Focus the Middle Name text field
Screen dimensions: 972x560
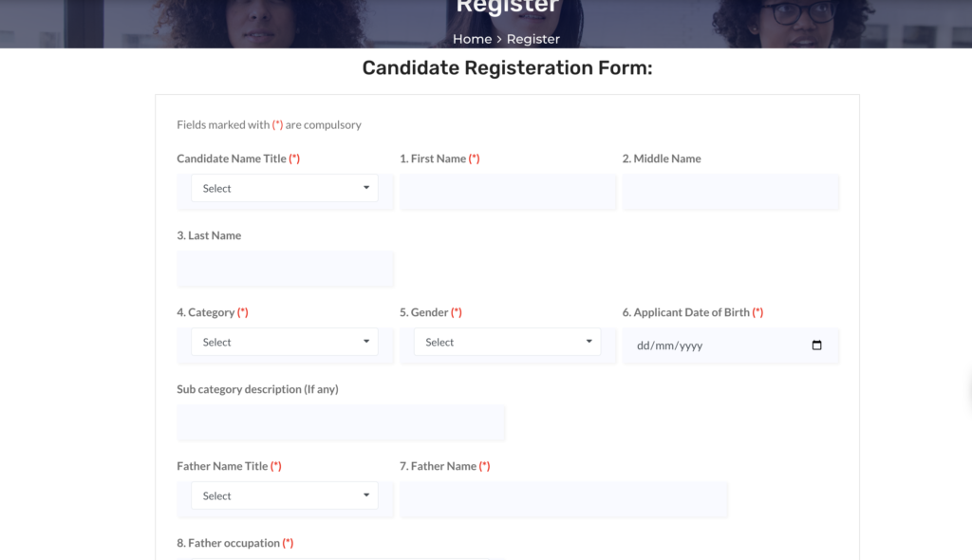pos(731,191)
